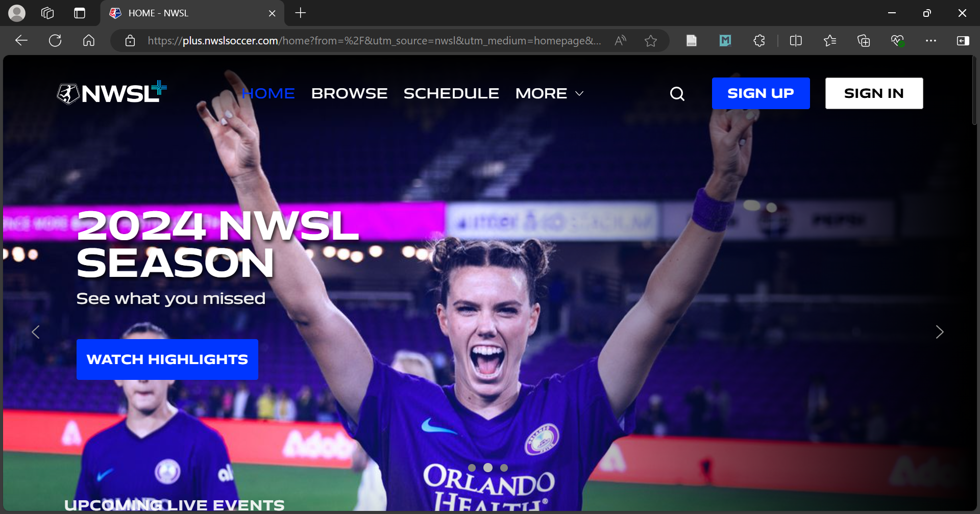The image size is (980, 514).
Task: Refresh the current page
Action: pyautogui.click(x=55, y=41)
